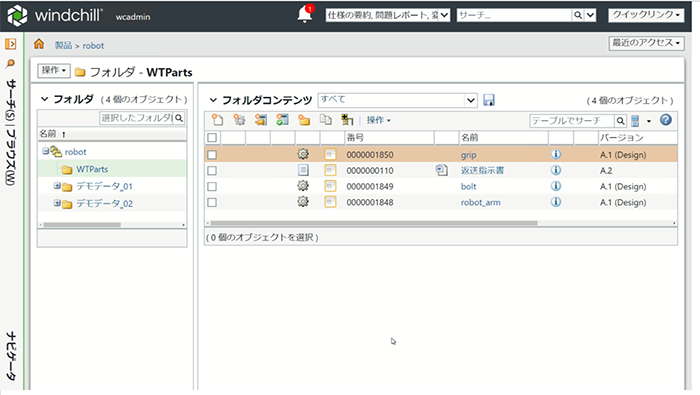The width and height of the screenshot is (700, 395).
Task: Open the info page for robot_arm
Action: point(556,202)
